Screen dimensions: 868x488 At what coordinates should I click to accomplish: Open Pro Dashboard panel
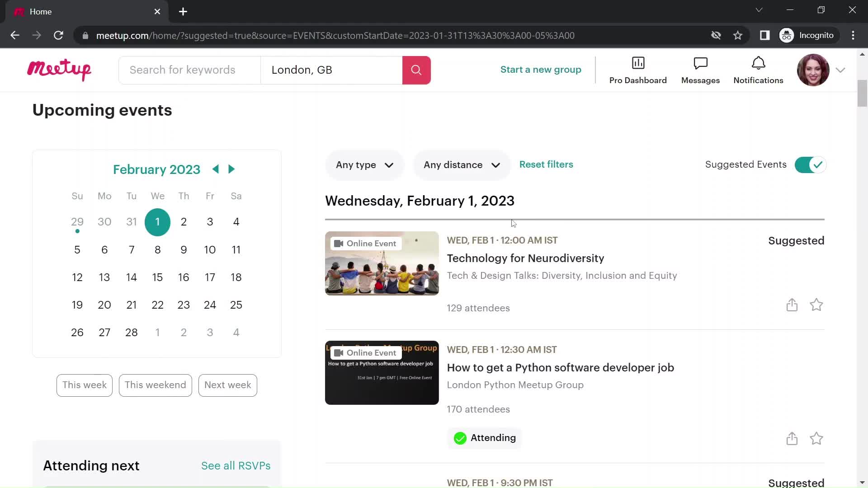point(638,70)
